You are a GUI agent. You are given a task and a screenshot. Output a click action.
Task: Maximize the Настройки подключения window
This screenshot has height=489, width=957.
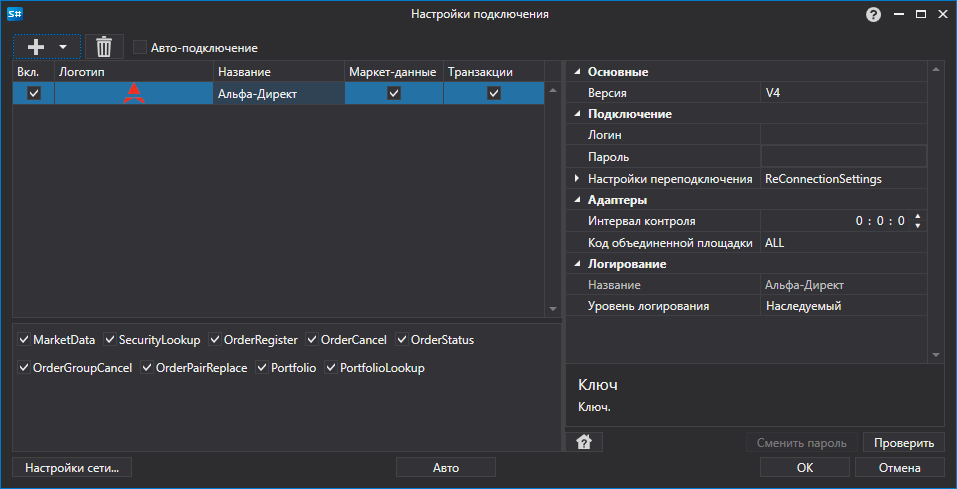(920, 14)
